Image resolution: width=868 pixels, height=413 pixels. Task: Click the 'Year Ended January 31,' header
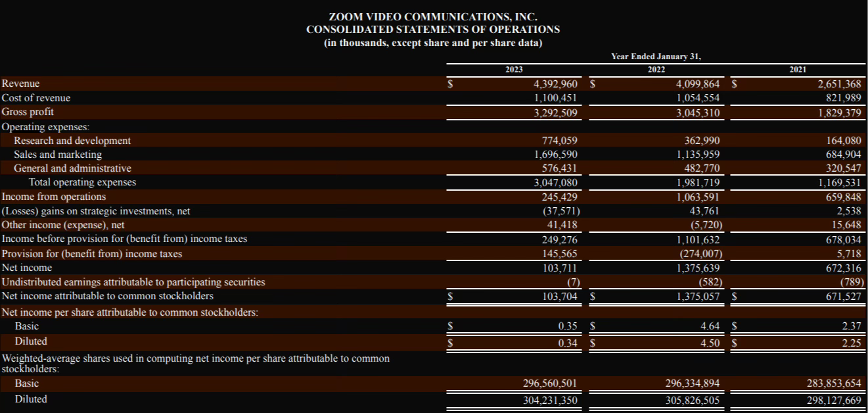(656, 57)
